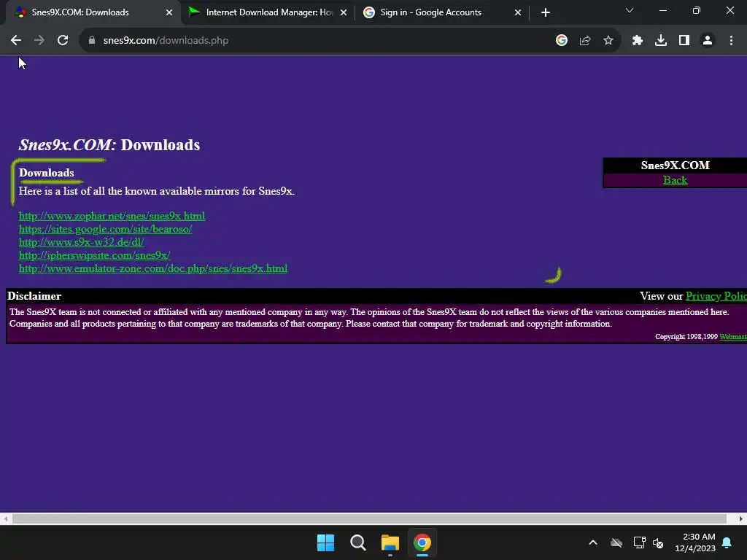This screenshot has height=560, width=747.
Task: Switch to the Internet Download Manager tab
Action: click(270, 12)
